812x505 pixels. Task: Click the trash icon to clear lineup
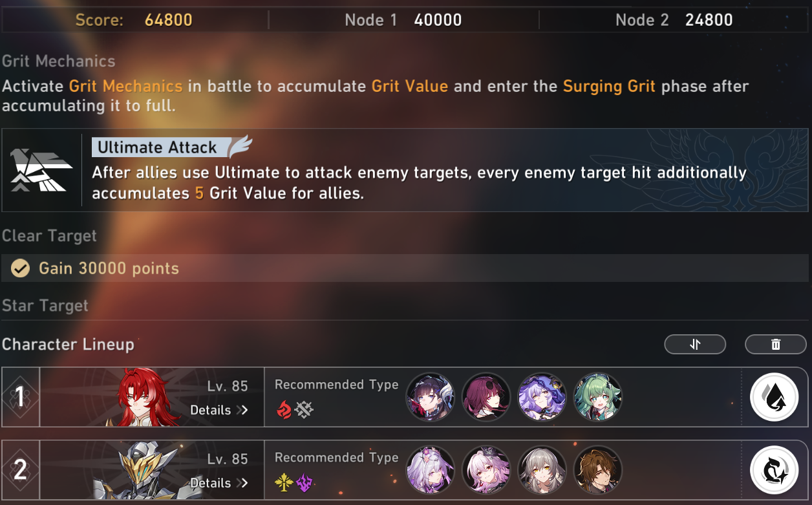(x=776, y=345)
